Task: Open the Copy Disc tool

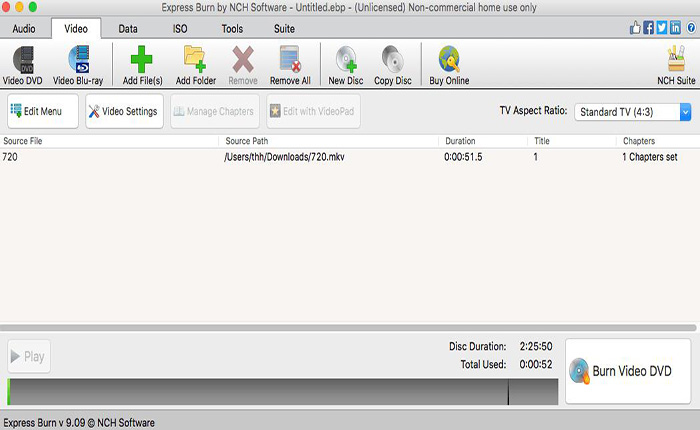Action: [x=393, y=65]
